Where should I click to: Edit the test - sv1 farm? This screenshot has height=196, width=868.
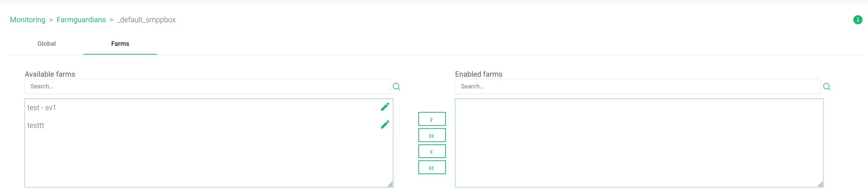coord(385,107)
